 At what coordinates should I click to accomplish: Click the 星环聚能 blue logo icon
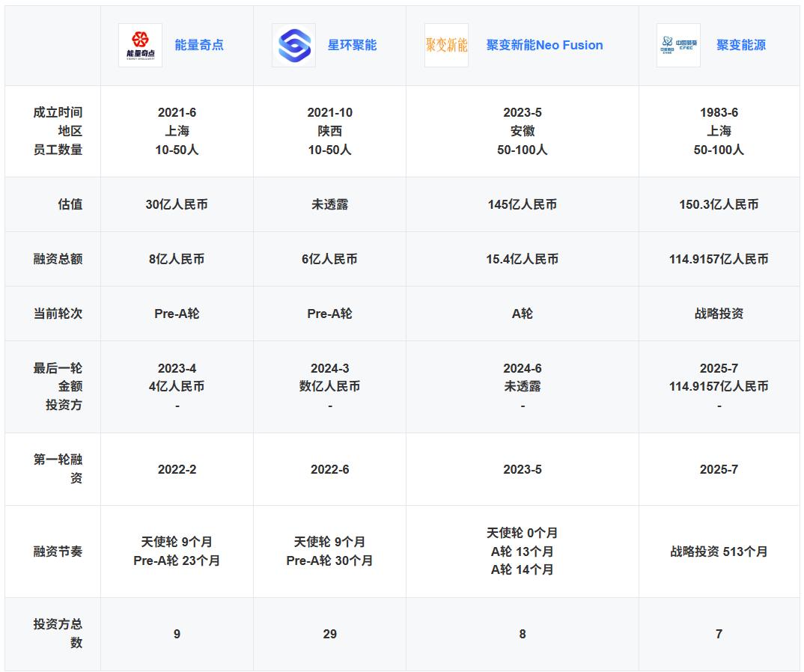click(293, 45)
